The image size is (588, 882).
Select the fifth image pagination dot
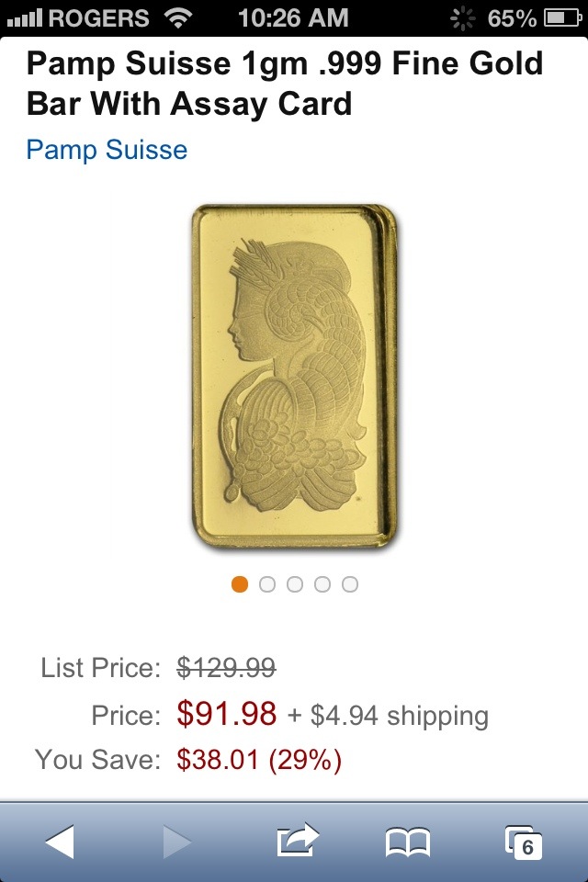pyautogui.click(x=350, y=584)
